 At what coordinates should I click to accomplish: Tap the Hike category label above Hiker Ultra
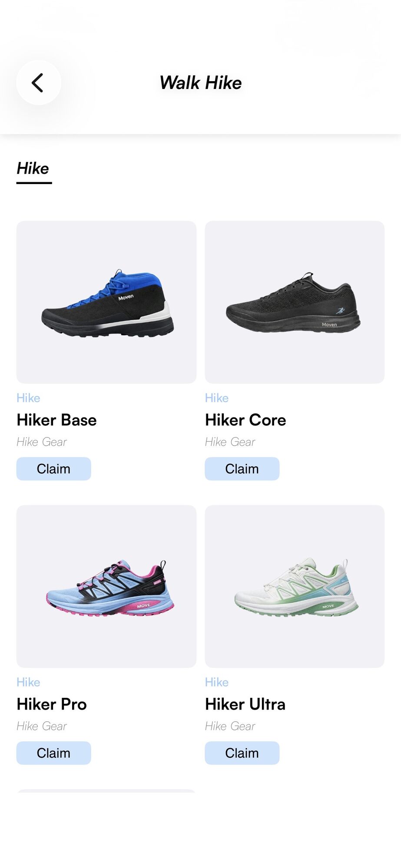pos(217,682)
